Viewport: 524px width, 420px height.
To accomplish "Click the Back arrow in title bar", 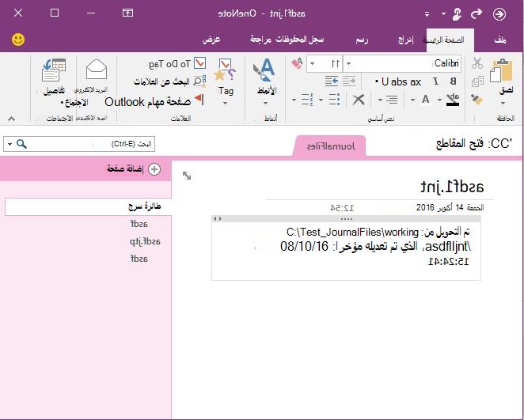I will coord(499,14).
